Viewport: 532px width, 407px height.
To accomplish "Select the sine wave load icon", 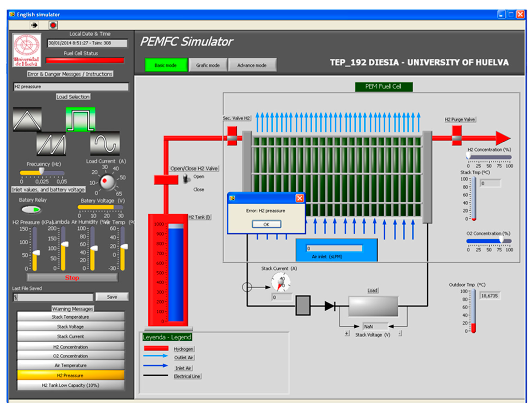I will [x=105, y=143].
